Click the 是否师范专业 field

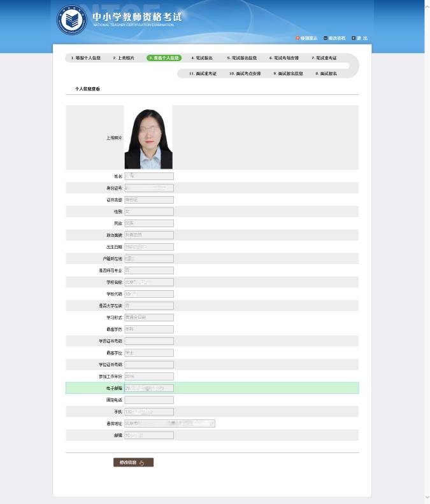tap(149, 270)
